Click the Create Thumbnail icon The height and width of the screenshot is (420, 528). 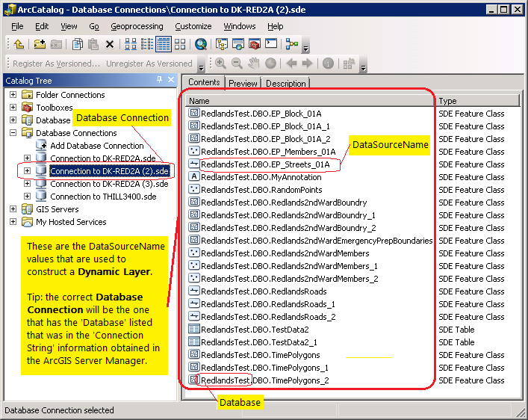click(x=349, y=64)
